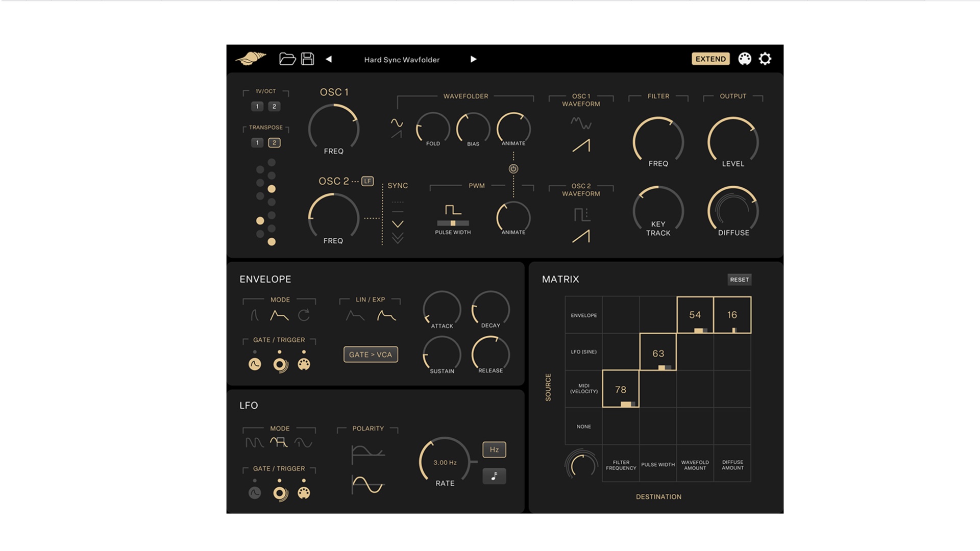This screenshot has width=980, height=551.
Task: Select OSC 2 square waveform icon
Action: click(581, 214)
